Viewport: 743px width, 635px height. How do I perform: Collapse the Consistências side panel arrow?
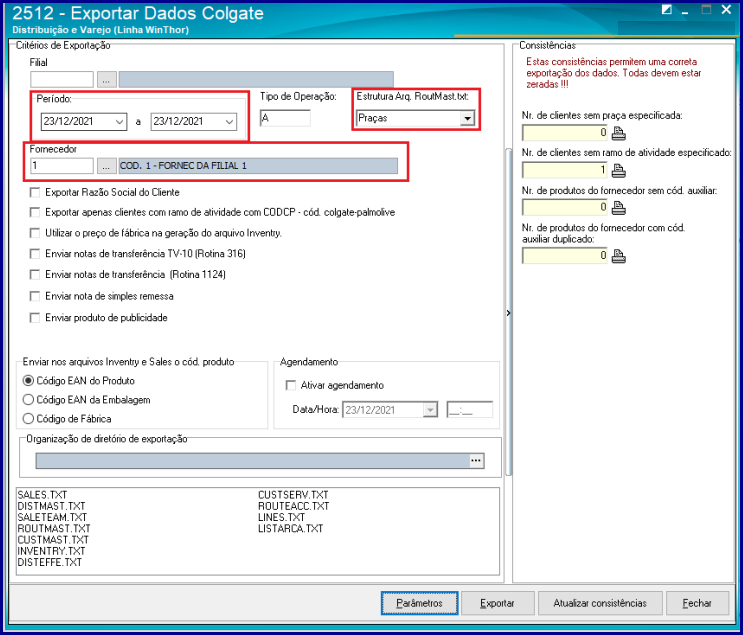(x=508, y=313)
